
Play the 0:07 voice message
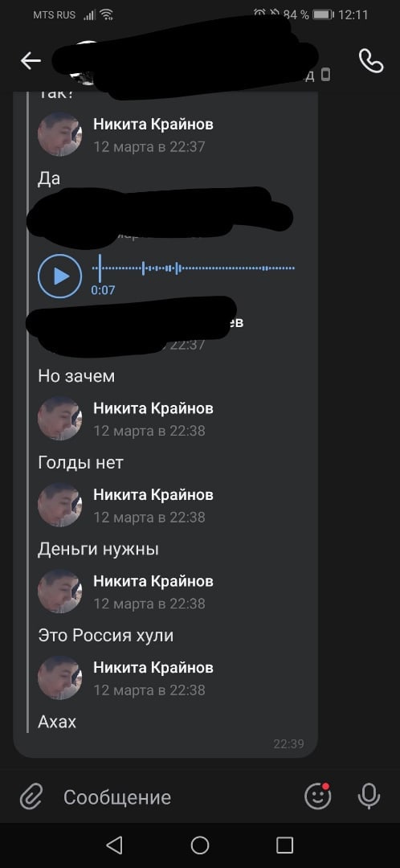click(x=59, y=276)
